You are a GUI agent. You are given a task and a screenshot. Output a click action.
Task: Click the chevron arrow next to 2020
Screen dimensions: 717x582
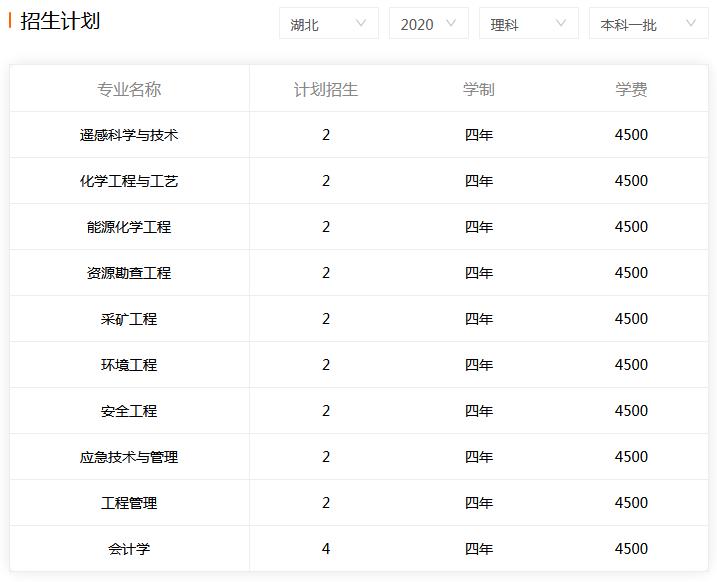[451, 23]
